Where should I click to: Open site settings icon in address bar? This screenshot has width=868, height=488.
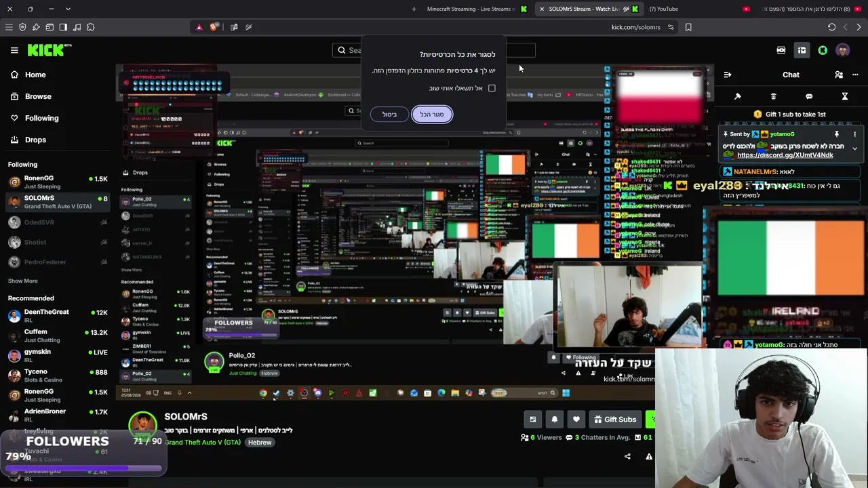click(x=671, y=27)
